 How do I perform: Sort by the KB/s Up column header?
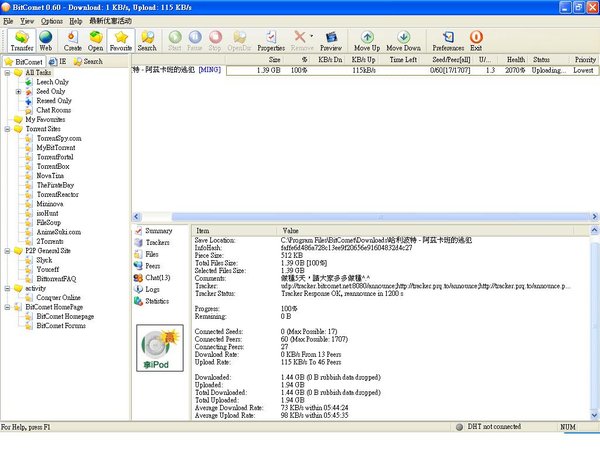(x=363, y=60)
